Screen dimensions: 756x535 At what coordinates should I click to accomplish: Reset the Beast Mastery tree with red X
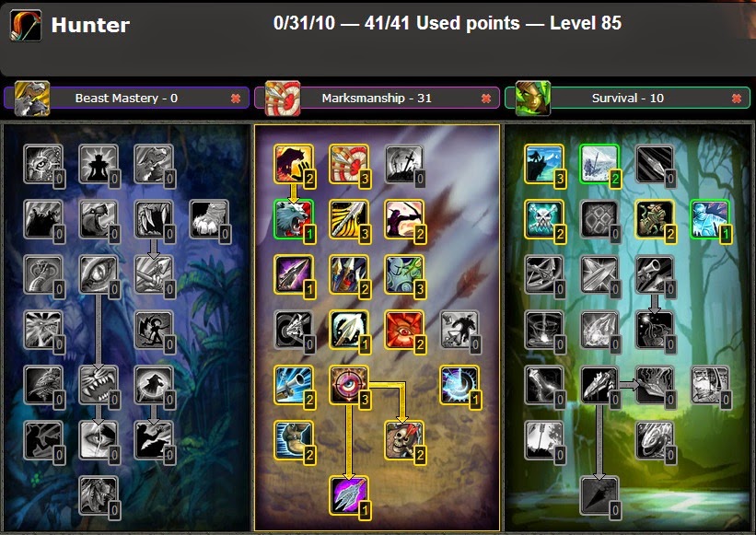(236, 99)
